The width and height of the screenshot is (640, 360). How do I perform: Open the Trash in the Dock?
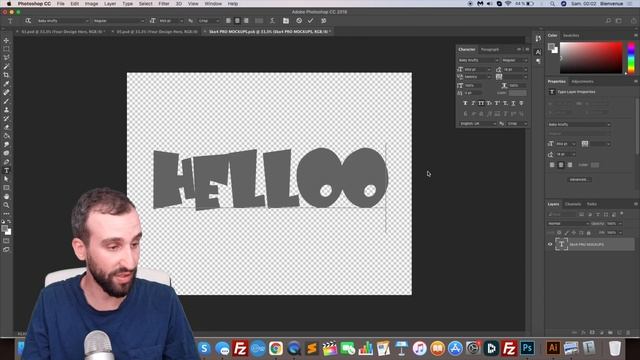click(x=615, y=348)
